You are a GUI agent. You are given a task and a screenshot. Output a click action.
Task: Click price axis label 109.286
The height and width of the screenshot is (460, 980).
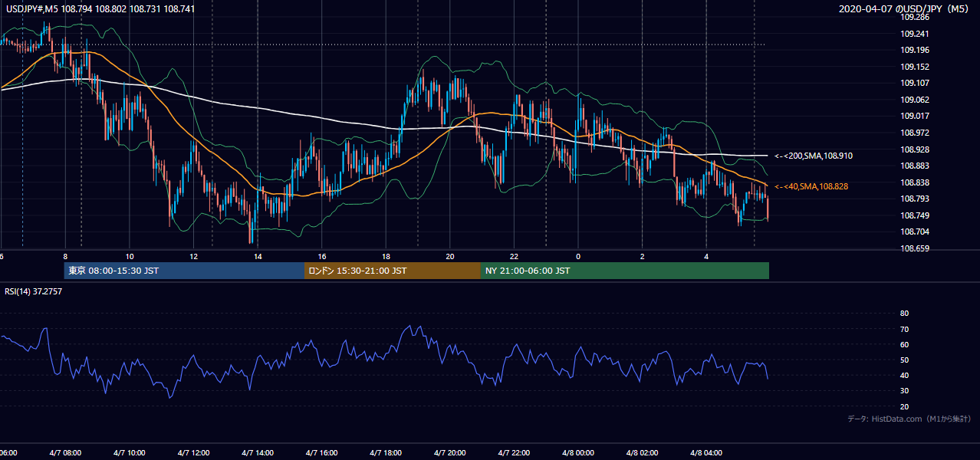click(914, 16)
